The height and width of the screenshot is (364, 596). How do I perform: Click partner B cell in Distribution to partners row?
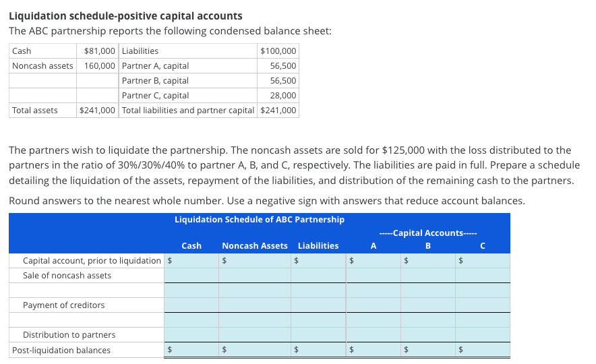pos(428,335)
